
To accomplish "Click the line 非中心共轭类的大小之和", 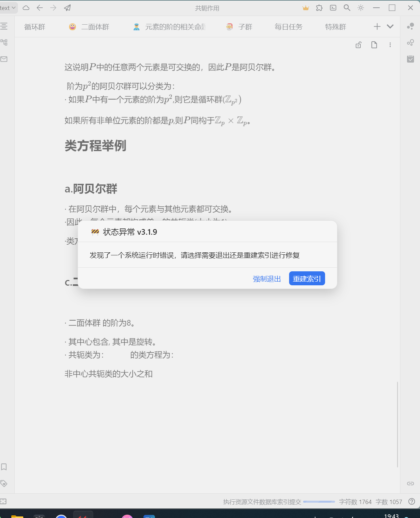I will coord(109,374).
